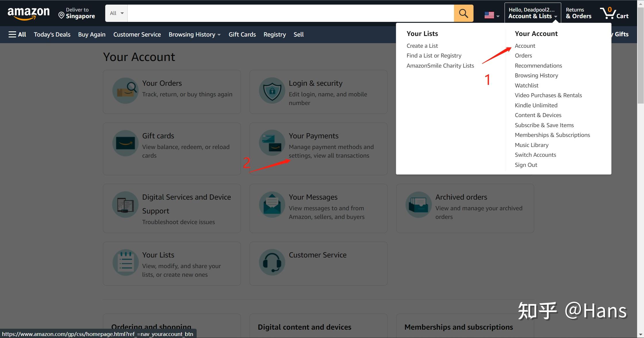Focus the Amazon search input field
This screenshot has width=644, height=338.
(291, 13)
